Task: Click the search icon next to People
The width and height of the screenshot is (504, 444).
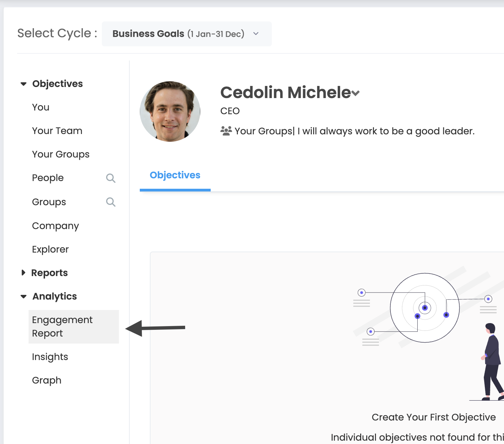Action: [x=111, y=178]
